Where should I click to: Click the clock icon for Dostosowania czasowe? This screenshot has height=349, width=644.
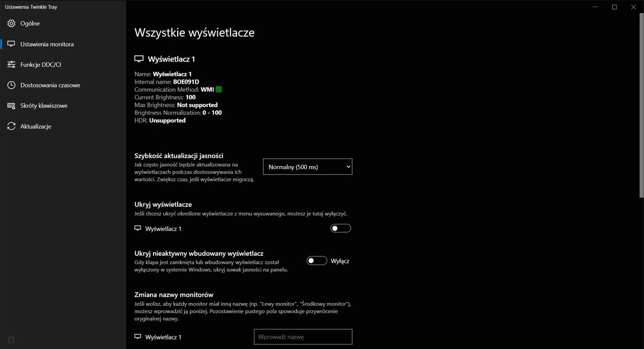[11, 85]
